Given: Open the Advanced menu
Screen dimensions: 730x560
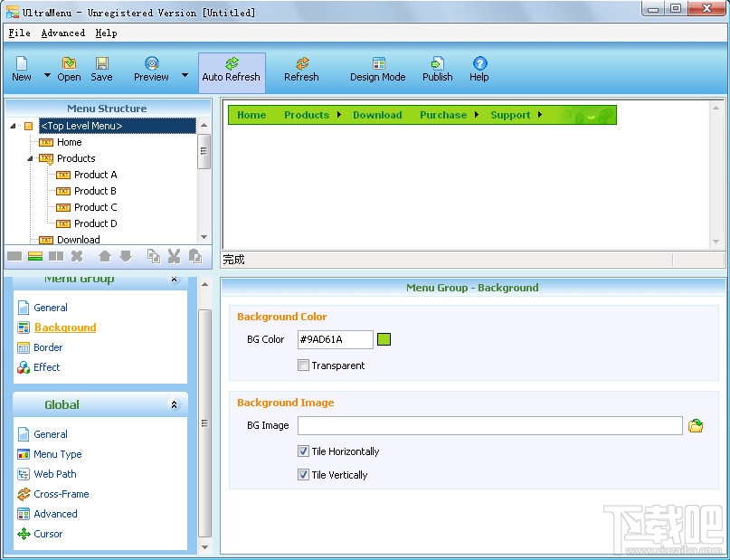Looking at the screenshot, I should point(62,33).
